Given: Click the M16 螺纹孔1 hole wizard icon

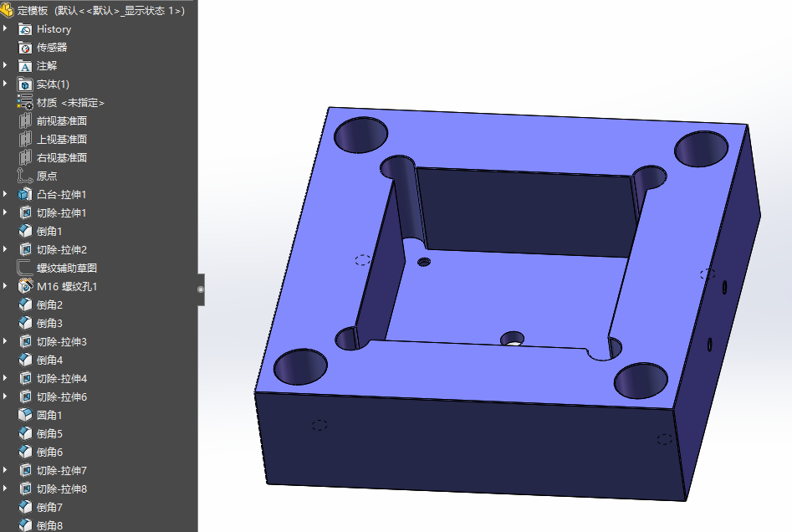Looking at the screenshot, I should 25,286.
